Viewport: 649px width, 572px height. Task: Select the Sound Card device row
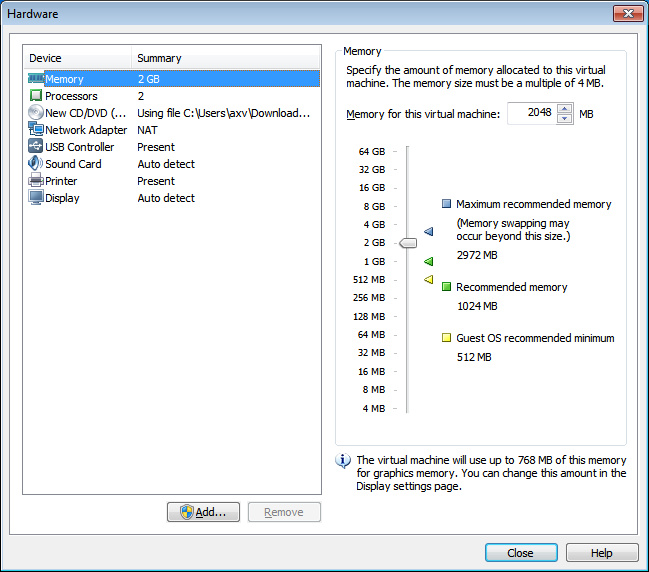pyautogui.click(x=172, y=164)
